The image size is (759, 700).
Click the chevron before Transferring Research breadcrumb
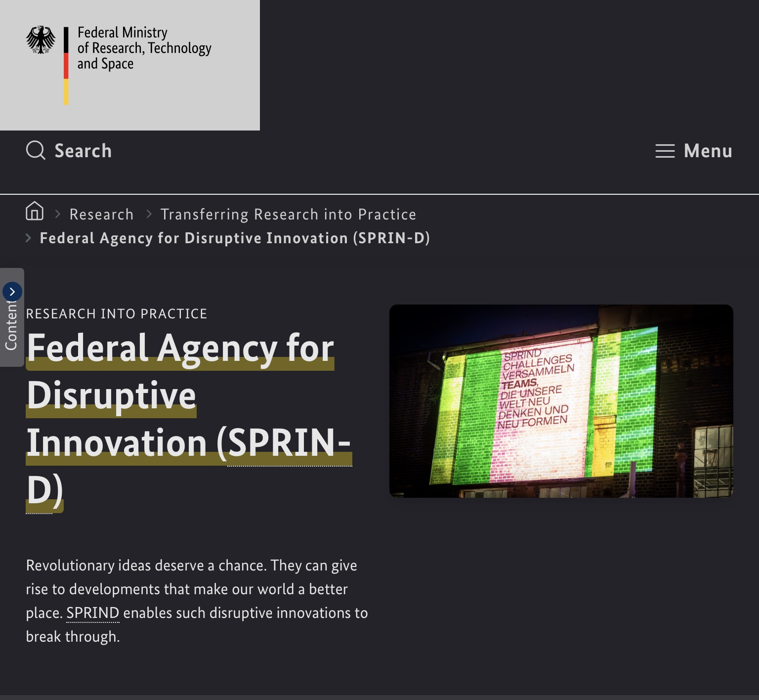click(x=149, y=214)
